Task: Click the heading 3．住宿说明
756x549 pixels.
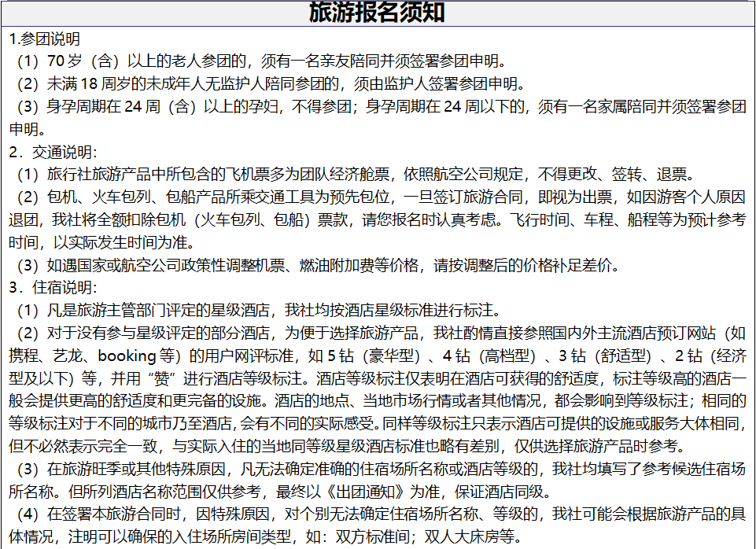Action: 53,288
